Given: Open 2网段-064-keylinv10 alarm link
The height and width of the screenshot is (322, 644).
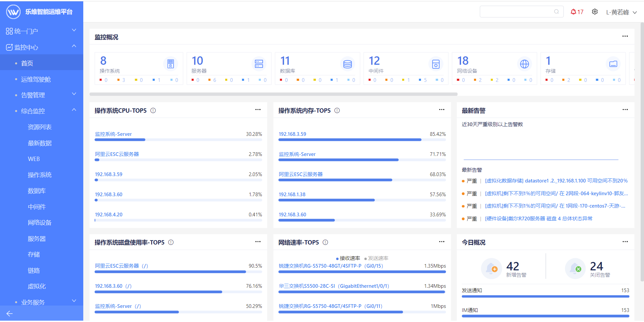Looking at the screenshot, I should (556, 194).
